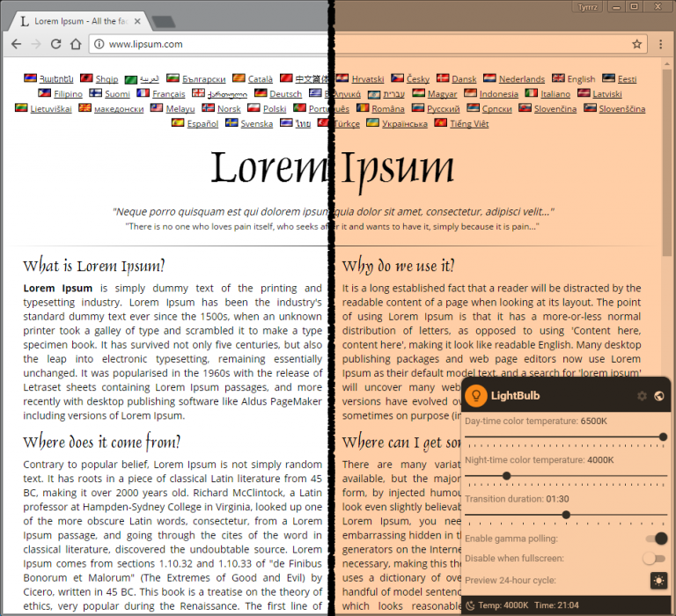Image resolution: width=676 pixels, height=616 pixels.
Task: Open the Filipino language link
Action: click(x=68, y=94)
